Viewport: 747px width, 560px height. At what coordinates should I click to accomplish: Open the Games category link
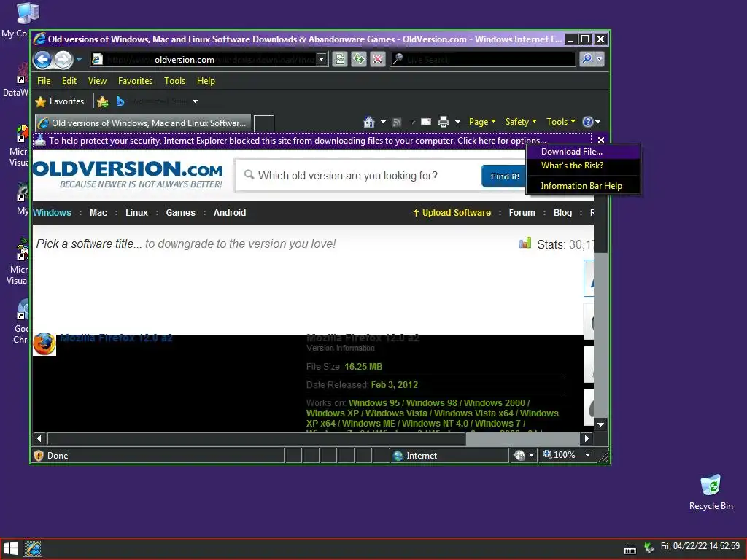coord(181,213)
